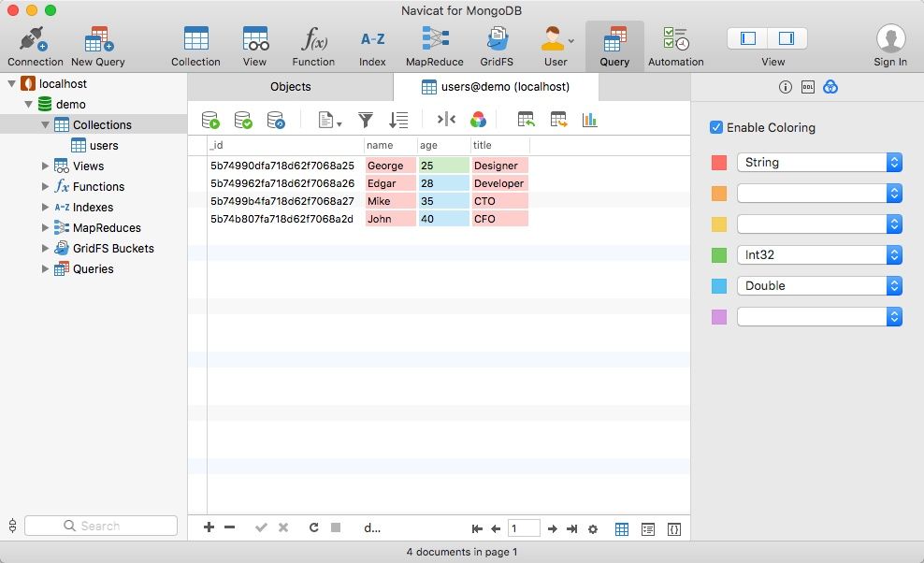Open the GridFS toolbar icon

pos(497,39)
